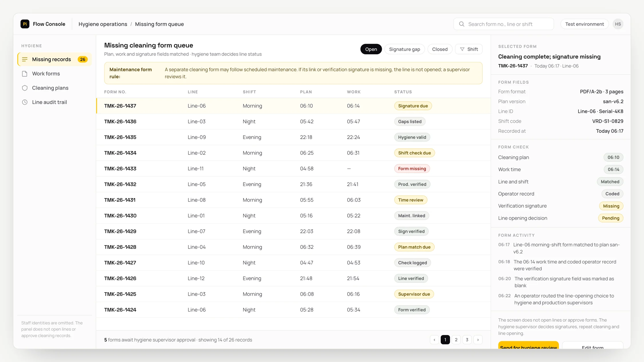This screenshot has width=644, height=362.
Task: Select row TMK-26-1424
Action: tap(293, 310)
